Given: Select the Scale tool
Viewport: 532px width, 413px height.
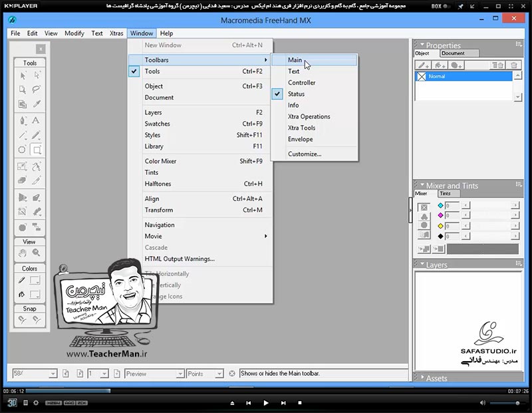Looking at the screenshot, I should [x=23, y=166].
